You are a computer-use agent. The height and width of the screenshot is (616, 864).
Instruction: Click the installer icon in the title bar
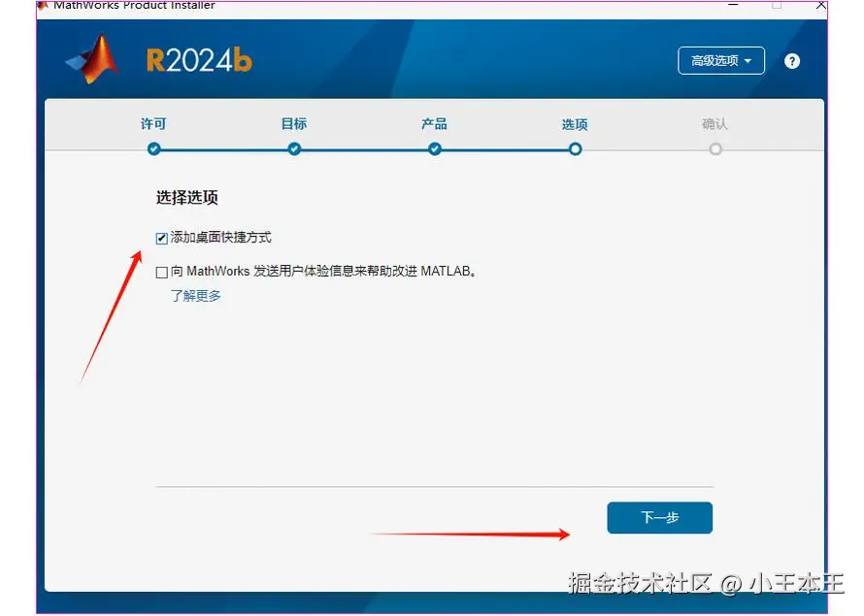click(x=42, y=5)
